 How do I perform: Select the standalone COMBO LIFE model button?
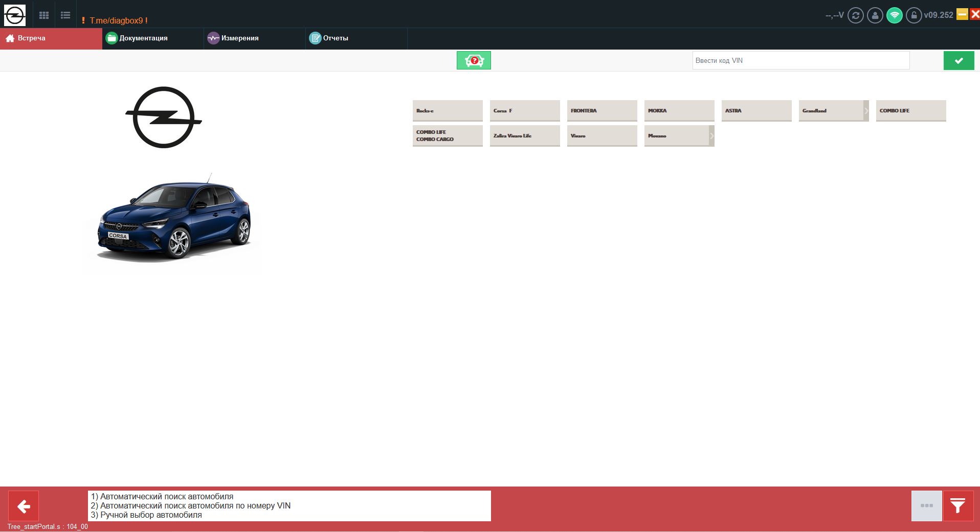click(911, 110)
